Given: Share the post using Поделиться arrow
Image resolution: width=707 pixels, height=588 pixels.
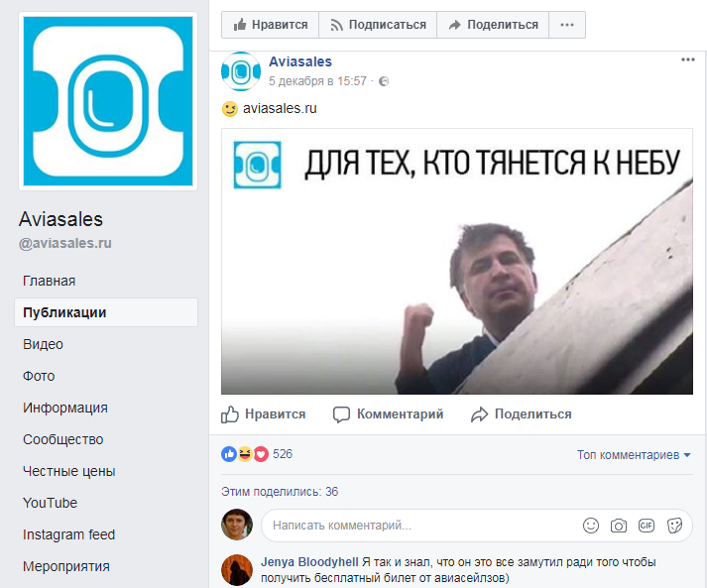Looking at the screenshot, I should (x=521, y=414).
